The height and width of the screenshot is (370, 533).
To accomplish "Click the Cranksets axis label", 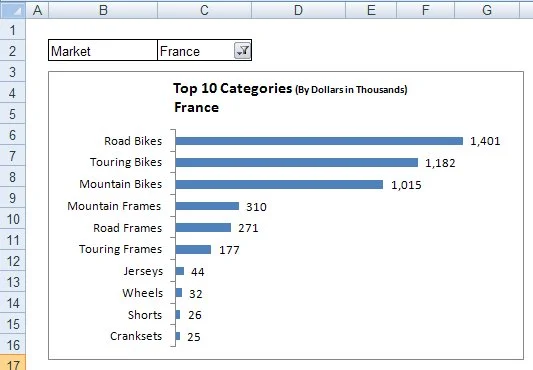I will (136, 336).
